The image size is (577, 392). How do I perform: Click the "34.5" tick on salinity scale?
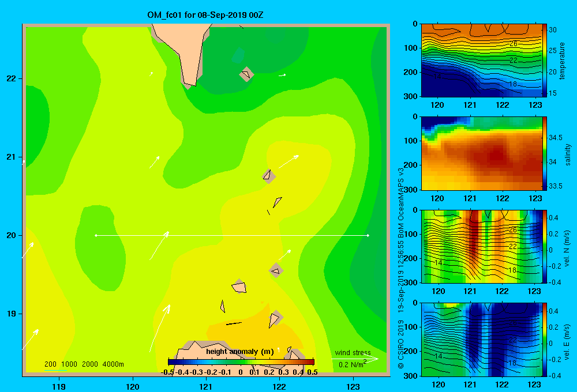click(x=556, y=138)
